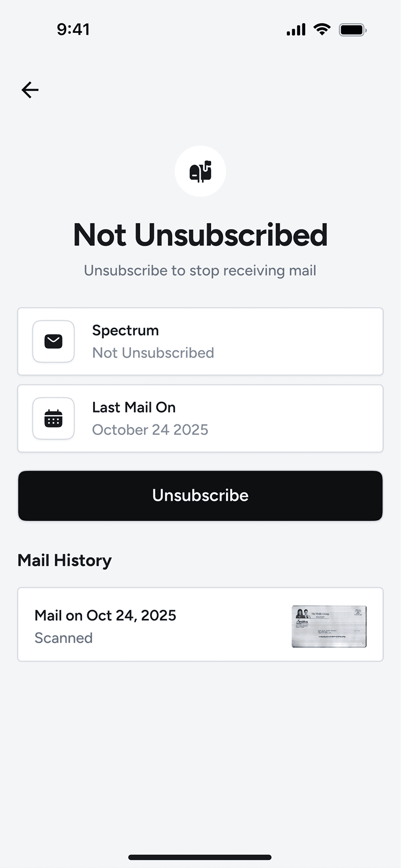Tap the calendar icon beside Last Mail On

coord(53,418)
